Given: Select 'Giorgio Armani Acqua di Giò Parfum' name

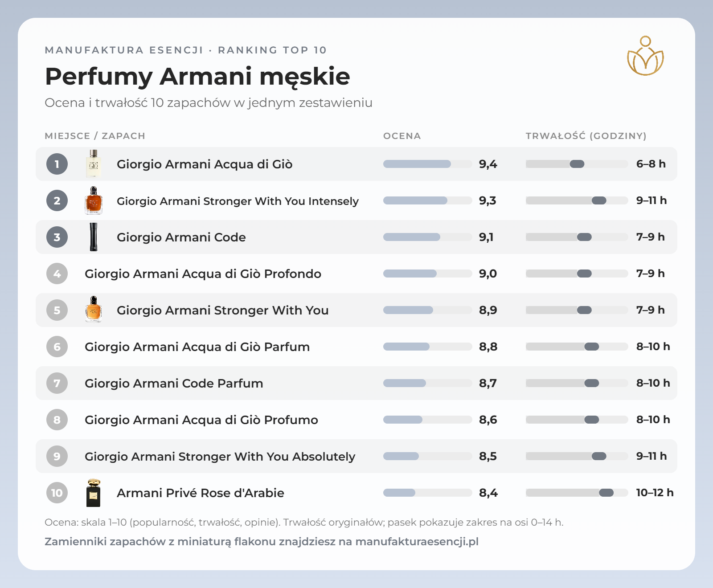Looking at the screenshot, I should pos(197,347).
